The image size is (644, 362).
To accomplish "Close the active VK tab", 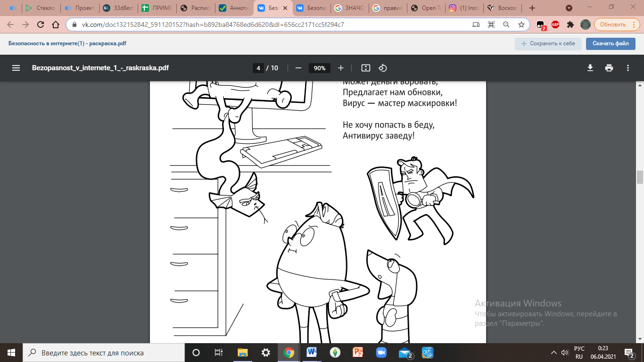I will click(x=285, y=8).
